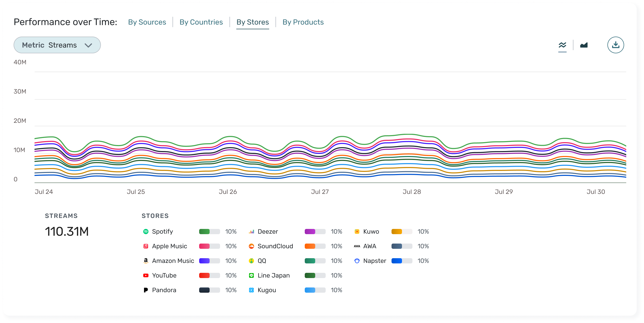Switch to area chart view icon
The height and width of the screenshot is (323, 644).
coord(584,45)
